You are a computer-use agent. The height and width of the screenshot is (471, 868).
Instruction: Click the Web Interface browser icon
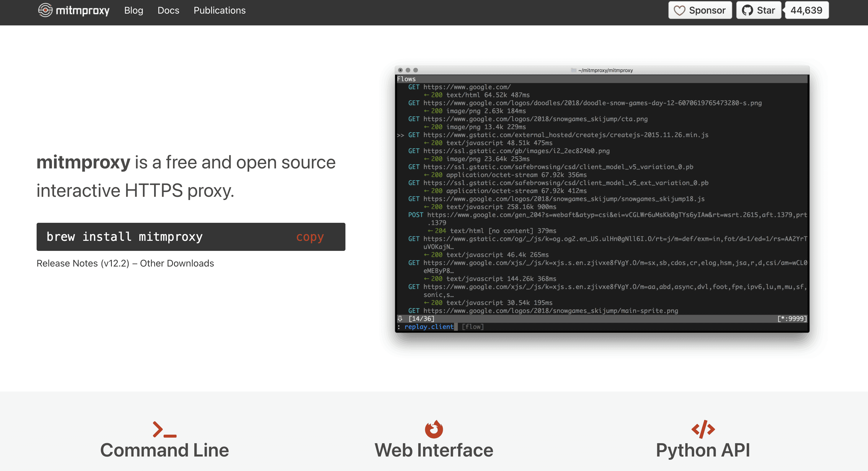pyautogui.click(x=434, y=429)
